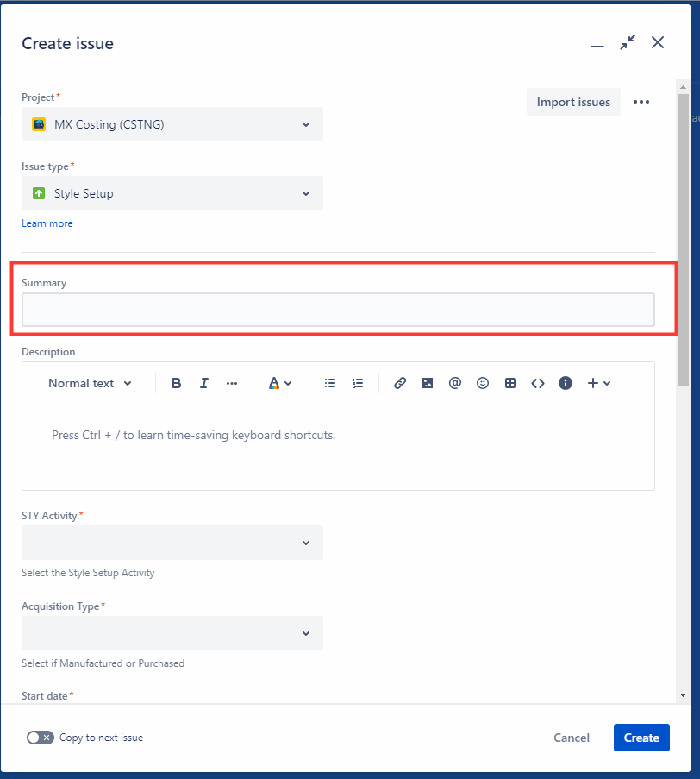Insert a bullet list
Image resolution: width=700 pixels, height=779 pixels.
(x=329, y=383)
